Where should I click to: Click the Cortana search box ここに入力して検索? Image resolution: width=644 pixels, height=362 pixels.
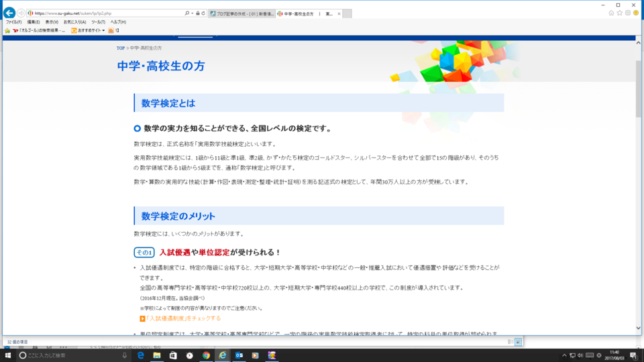(x=74, y=355)
